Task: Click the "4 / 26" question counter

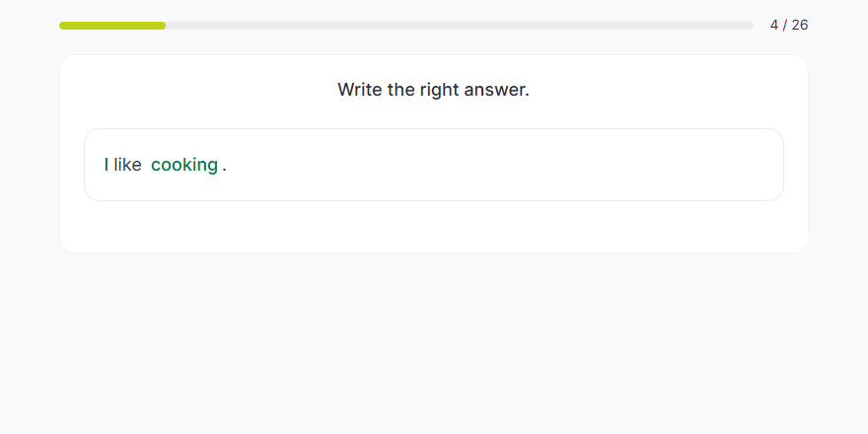Action: pyautogui.click(x=789, y=25)
